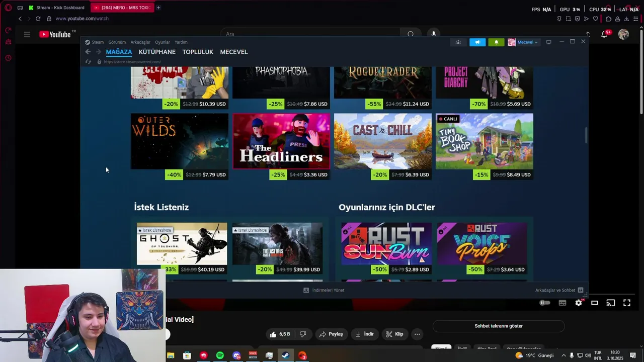The height and width of the screenshot is (362, 644).
Task: Open The Last of Us wishlist item
Action: [x=277, y=248]
